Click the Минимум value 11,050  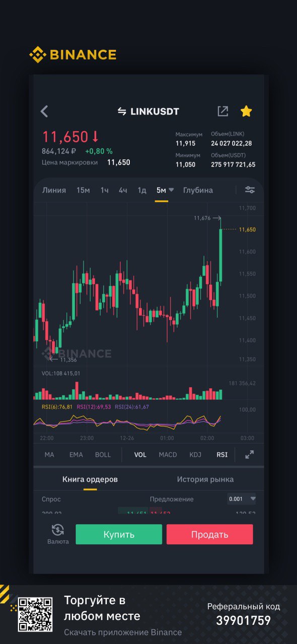(185, 165)
